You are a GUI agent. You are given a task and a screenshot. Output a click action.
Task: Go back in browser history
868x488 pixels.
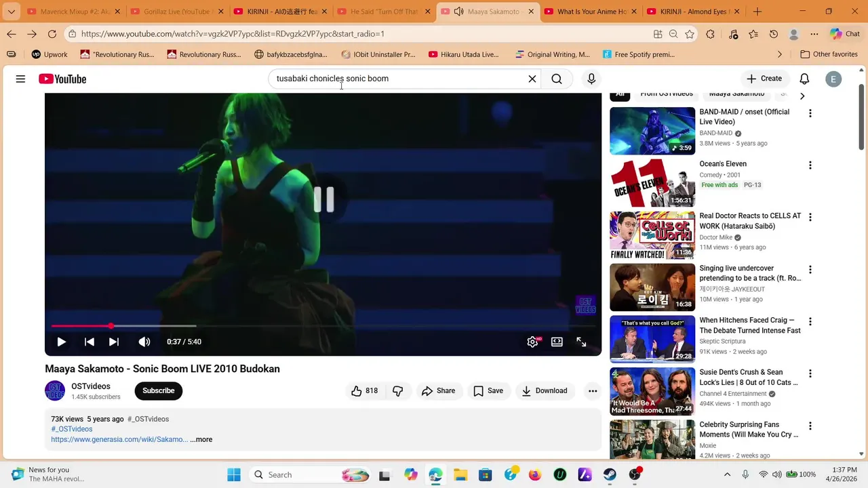point(12,34)
